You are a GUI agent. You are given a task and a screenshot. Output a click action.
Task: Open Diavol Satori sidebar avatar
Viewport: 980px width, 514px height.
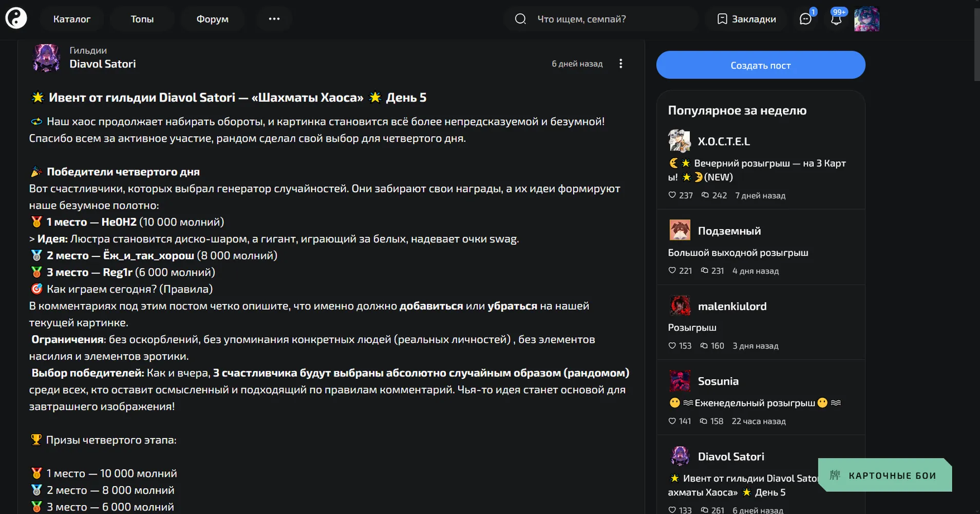(x=680, y=456)
